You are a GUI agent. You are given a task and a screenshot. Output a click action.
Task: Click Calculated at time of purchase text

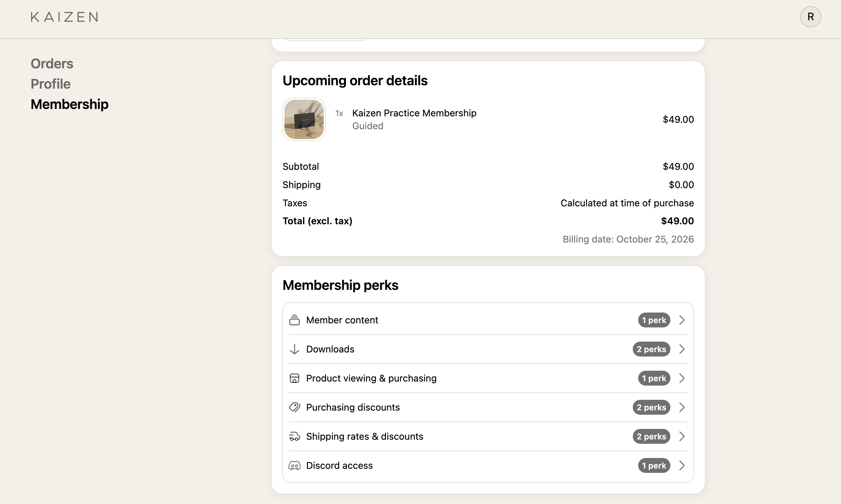(627, 203)
